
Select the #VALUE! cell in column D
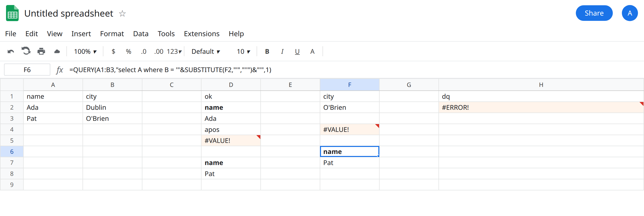coord(231,141)
